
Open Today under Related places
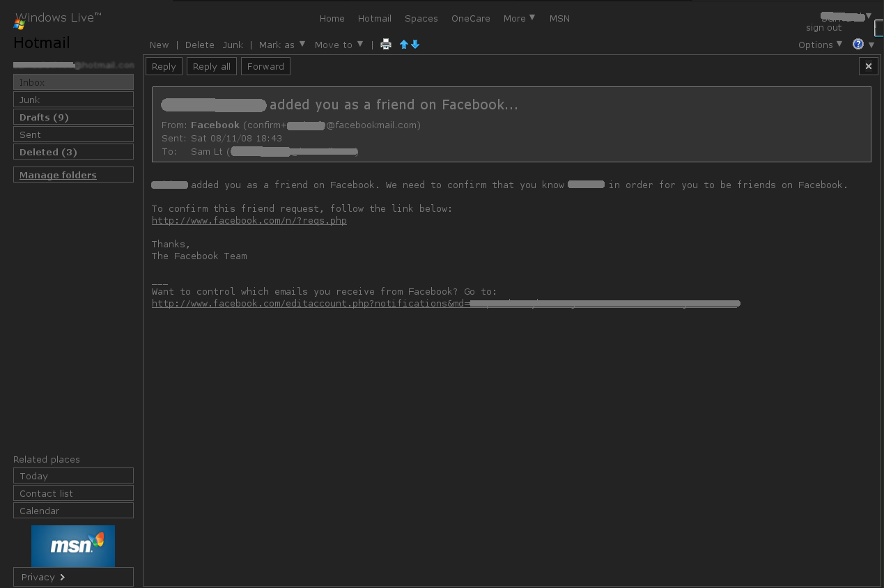pyautogui.click(x=73, y=476)
